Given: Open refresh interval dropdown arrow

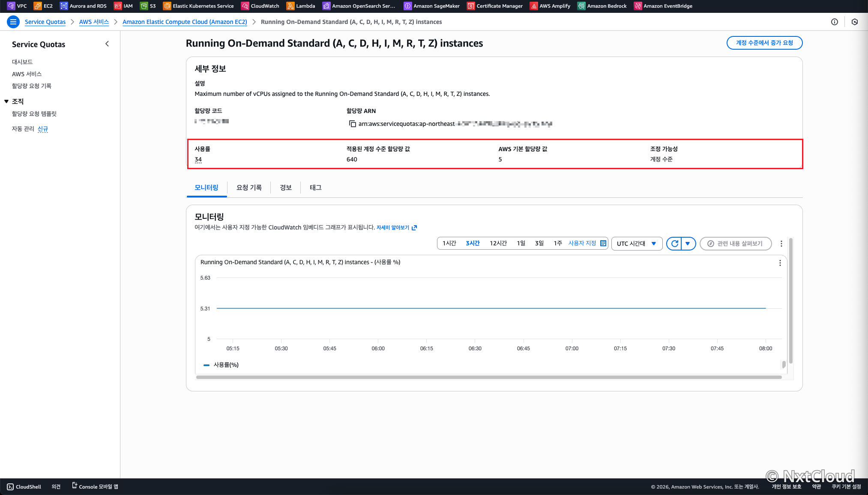Looking at the screenshot, I should tap(688, 243).
